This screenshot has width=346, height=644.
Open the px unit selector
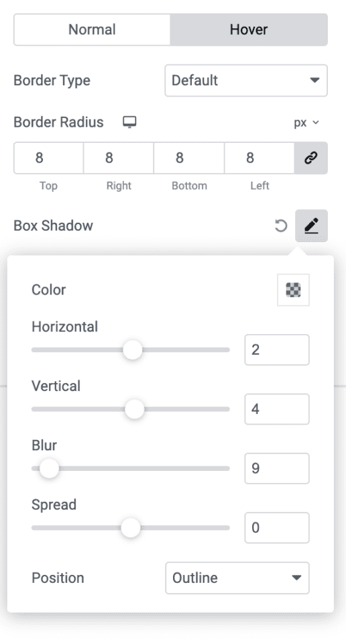click(306, 122)
